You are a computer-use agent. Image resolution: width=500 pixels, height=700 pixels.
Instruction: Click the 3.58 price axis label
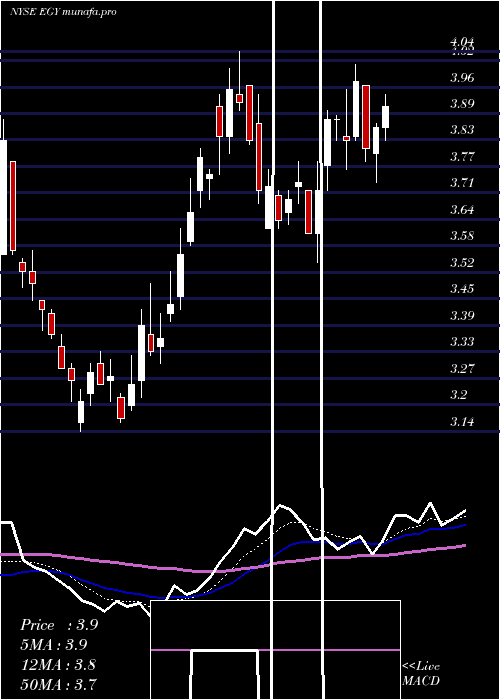click(x=462, y=236)
